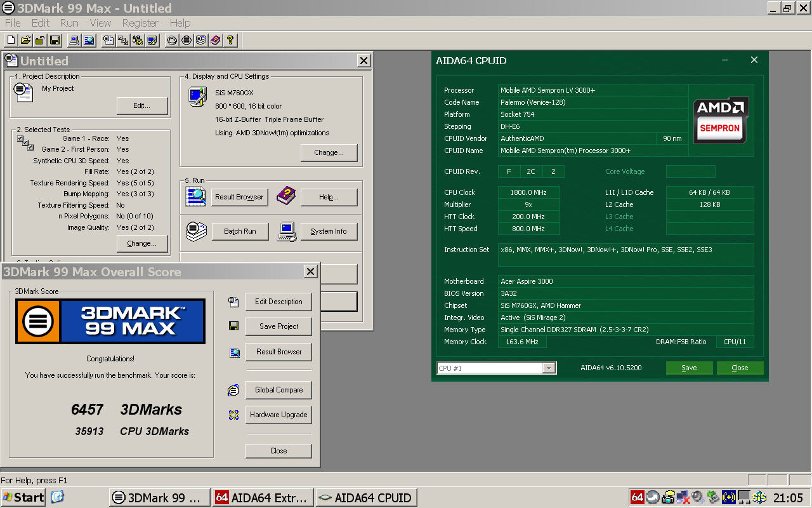Click the speaker volume tray icon
This screenshot has width=812, height=508.
coord(698,497)
